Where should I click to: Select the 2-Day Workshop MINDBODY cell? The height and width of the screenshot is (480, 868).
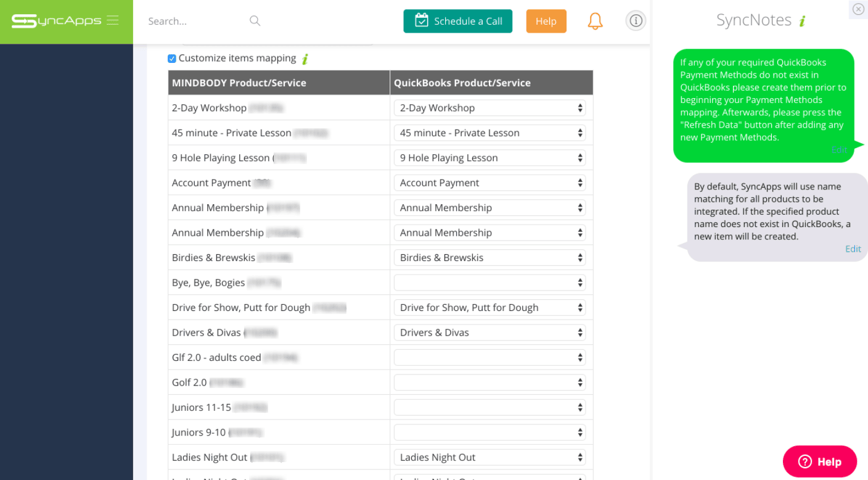click(x=279, y=108)
